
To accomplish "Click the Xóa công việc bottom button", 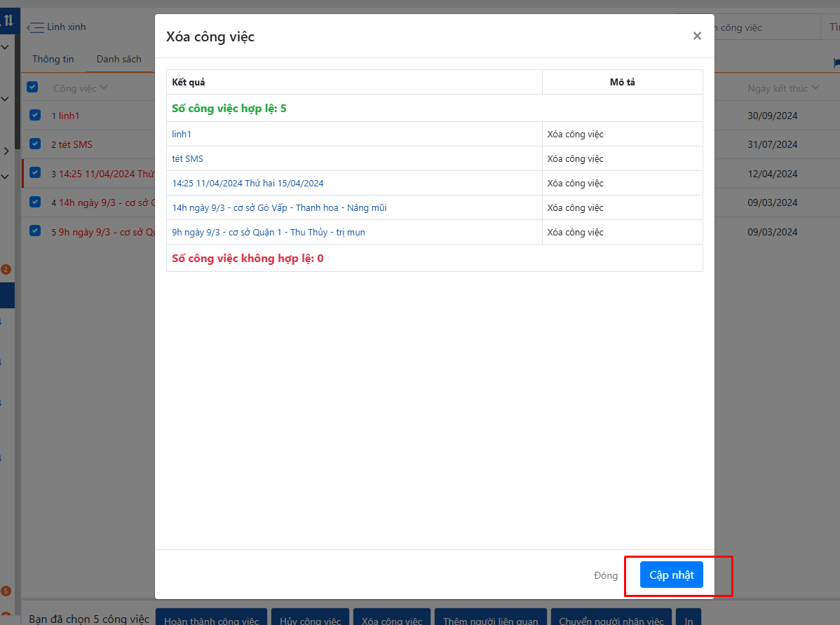I will coord(392,619).
